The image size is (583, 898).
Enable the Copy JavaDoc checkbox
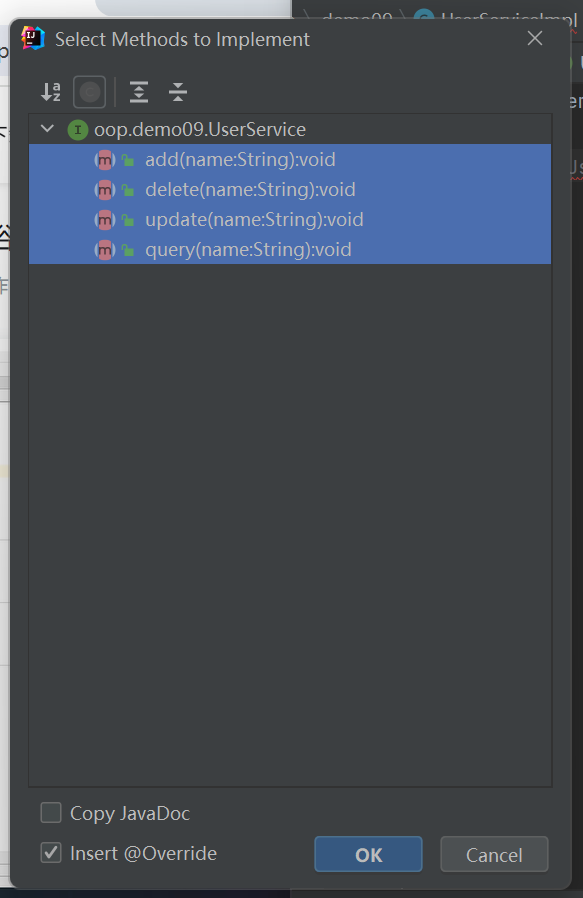(51, 813)
